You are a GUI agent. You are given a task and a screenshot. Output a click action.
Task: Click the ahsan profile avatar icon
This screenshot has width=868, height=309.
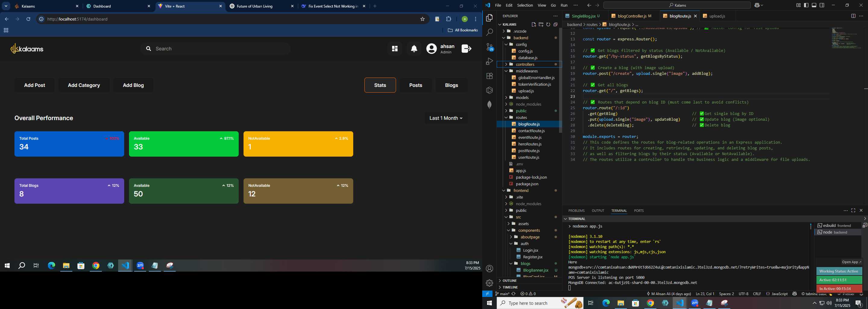pos(431,49)
